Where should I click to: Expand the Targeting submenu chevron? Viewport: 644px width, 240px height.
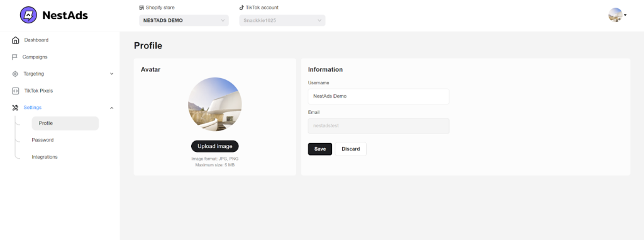112,74
